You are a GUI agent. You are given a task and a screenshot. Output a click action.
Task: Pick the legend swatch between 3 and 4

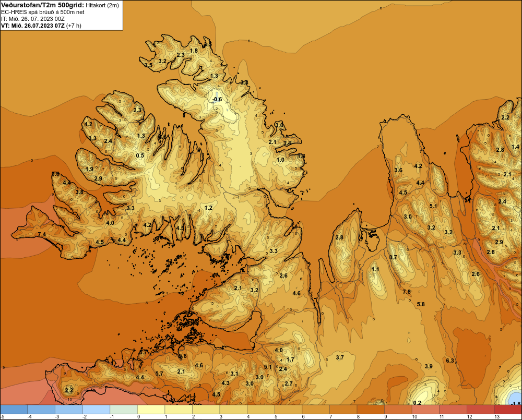pos(233,409)
